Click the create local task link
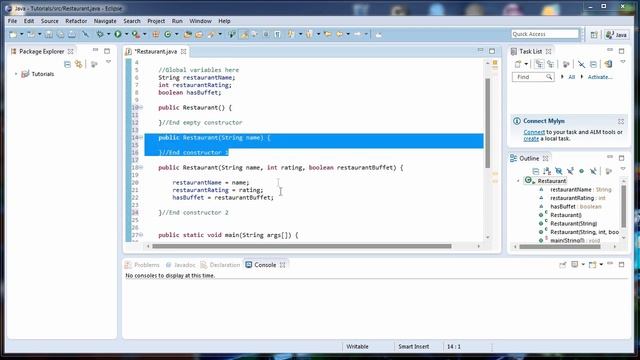 tap(531, 139)
